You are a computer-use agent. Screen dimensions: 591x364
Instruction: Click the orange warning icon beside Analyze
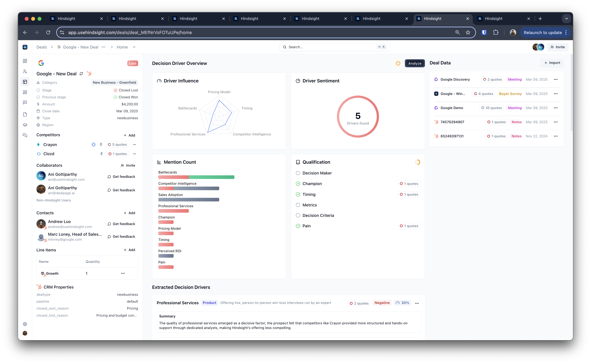(398, 63)
